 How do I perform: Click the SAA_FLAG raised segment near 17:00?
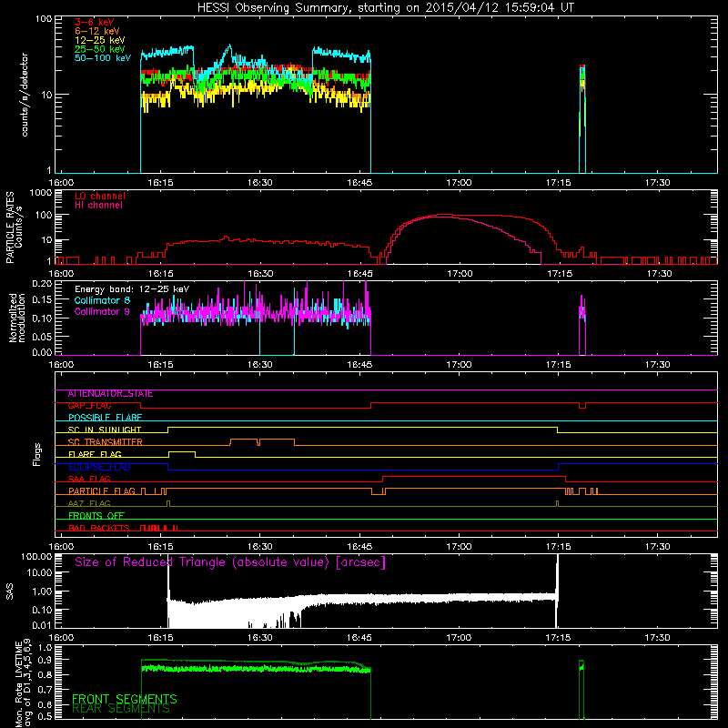[473, 476]
